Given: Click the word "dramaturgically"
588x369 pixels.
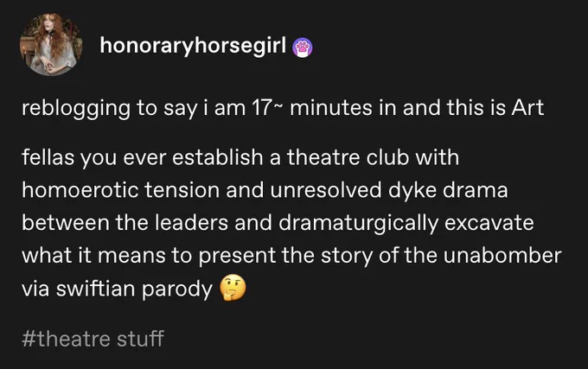Looking at the screenshot, I should [x=359, y=223].
